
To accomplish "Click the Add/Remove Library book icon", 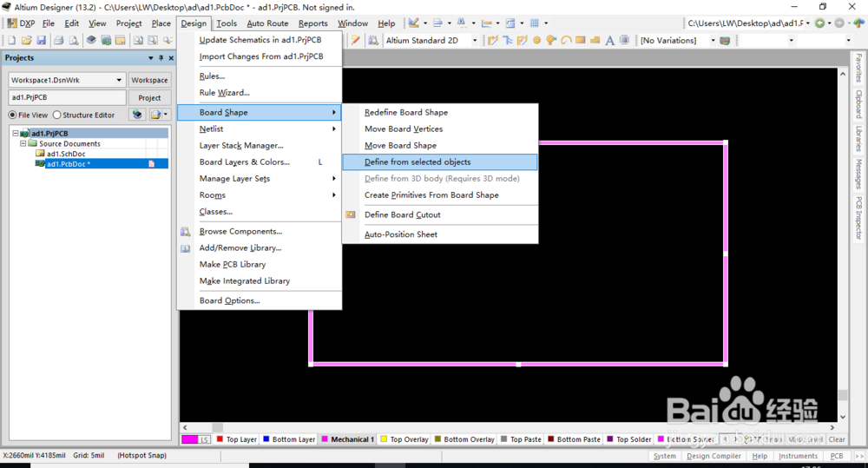I will click(185, 248).
